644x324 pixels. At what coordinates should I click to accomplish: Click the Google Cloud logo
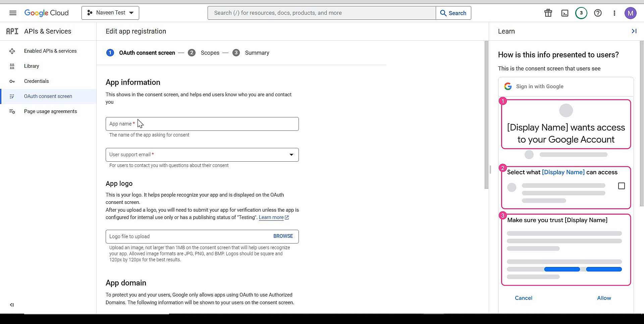[46, 13]
